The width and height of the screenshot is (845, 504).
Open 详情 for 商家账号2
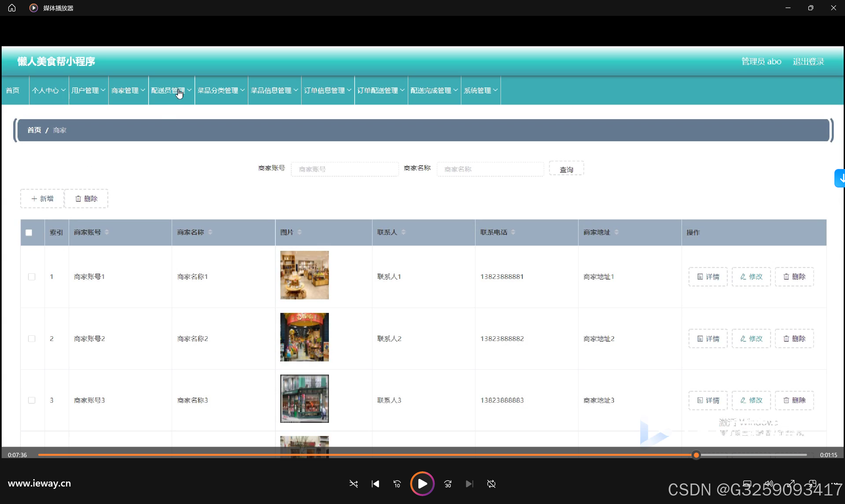(708, 339)
